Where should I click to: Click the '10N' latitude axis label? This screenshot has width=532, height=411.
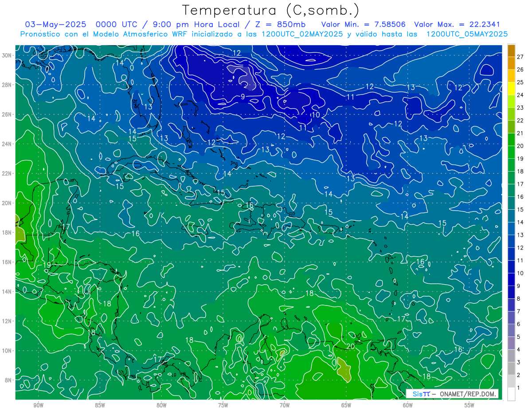[8, 351]
